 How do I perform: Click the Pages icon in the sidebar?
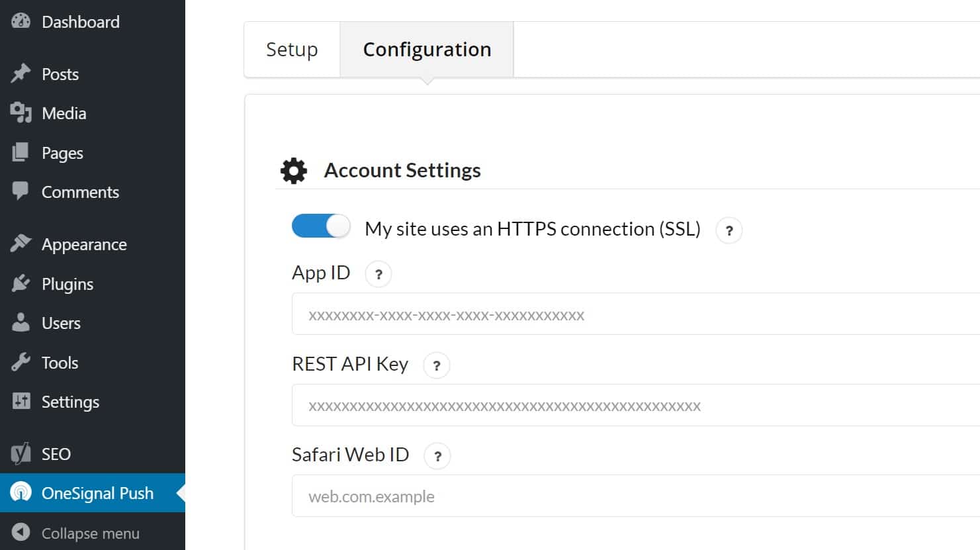point(22,152)
